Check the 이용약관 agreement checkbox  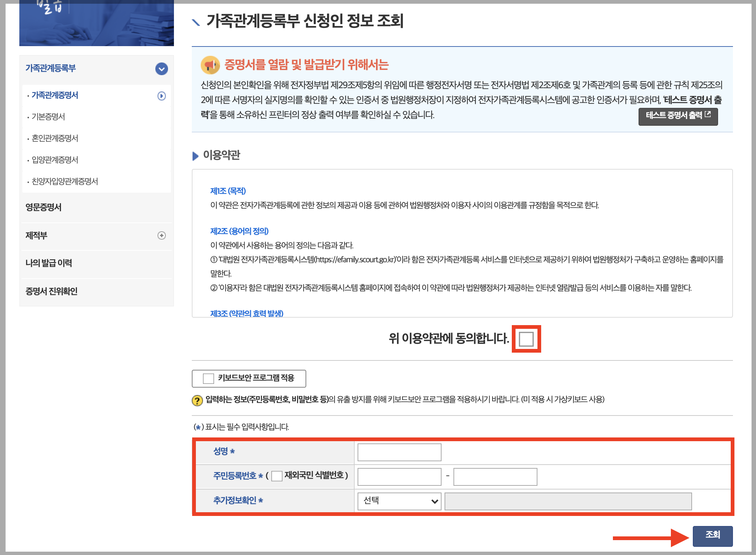tap(526, 339)
